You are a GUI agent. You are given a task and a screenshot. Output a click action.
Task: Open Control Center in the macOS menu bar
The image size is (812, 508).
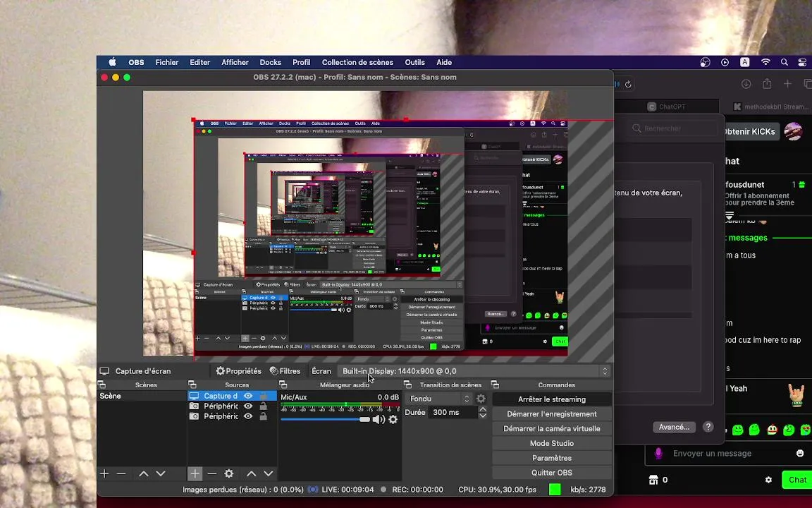click(x=802, y=62)
